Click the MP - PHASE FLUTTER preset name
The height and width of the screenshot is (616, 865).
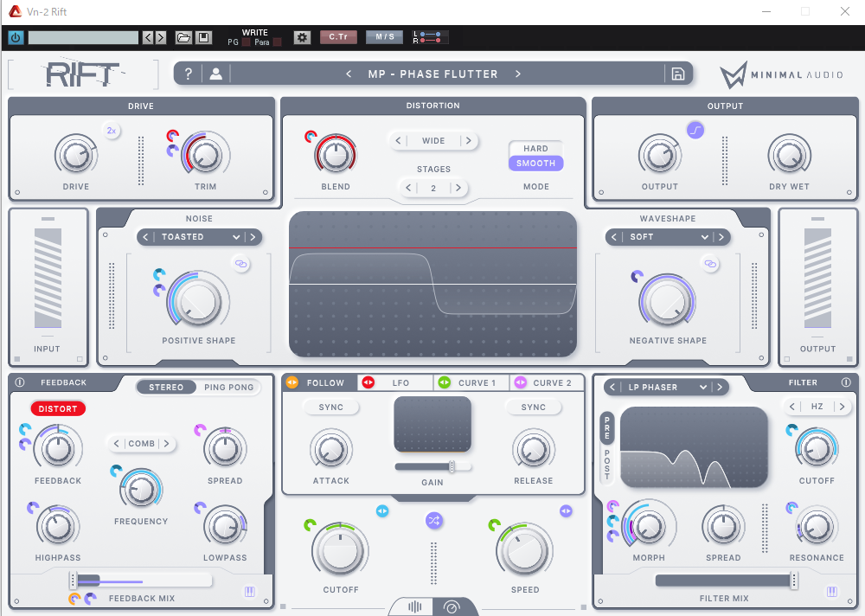click(433, 74)
